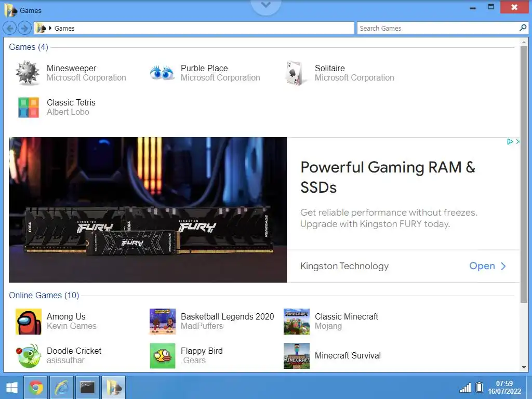Screen dimensions: 532x399
Task: Click the Games breadcrumb in address bar
Action: tap(64, 29)
